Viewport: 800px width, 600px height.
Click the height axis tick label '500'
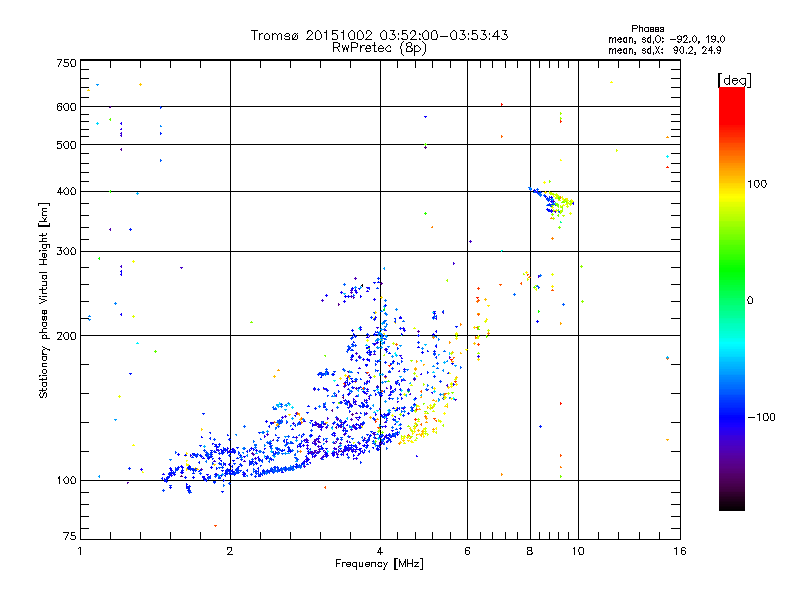(67, 145)
